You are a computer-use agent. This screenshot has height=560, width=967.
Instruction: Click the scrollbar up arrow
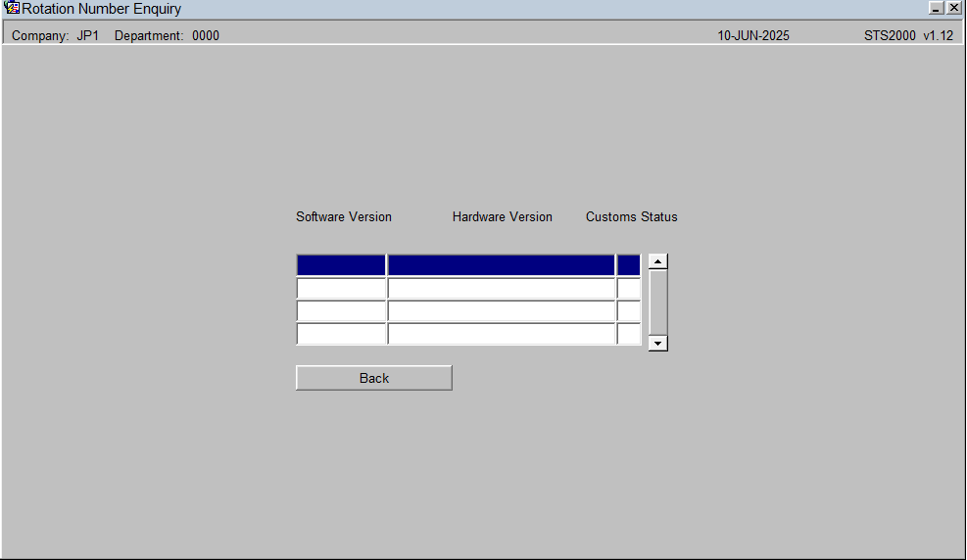click(658, 261)
